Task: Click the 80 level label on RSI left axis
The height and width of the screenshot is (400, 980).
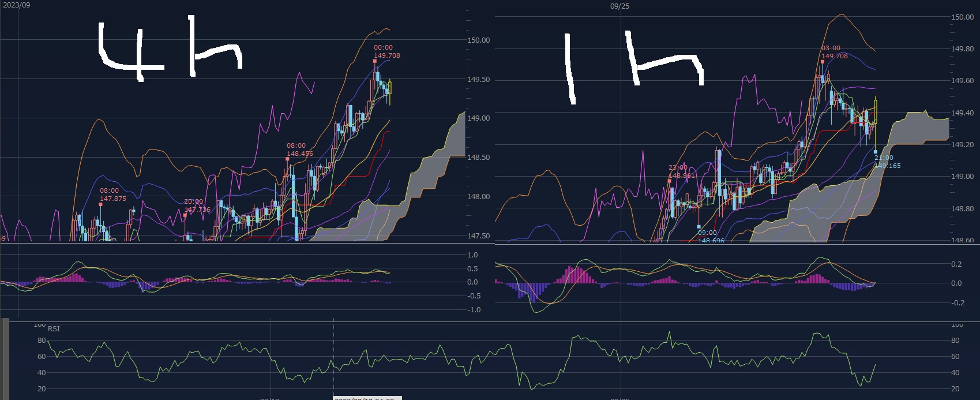Action: pos(42,341)
